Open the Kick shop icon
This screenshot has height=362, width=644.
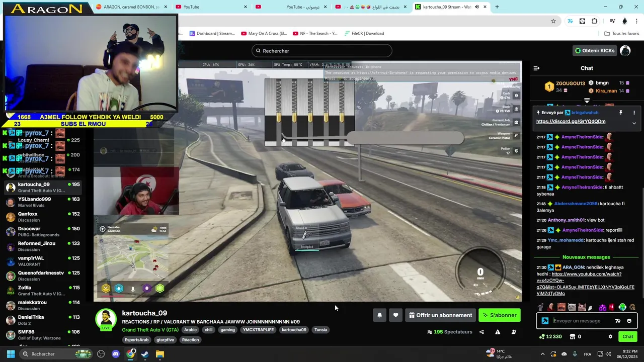572,336
